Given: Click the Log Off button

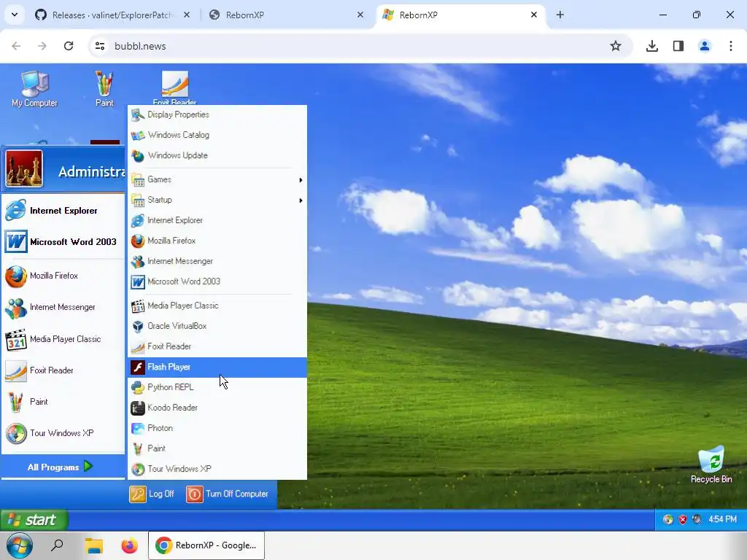Looking at the screenshot, I should click(152, 494).
